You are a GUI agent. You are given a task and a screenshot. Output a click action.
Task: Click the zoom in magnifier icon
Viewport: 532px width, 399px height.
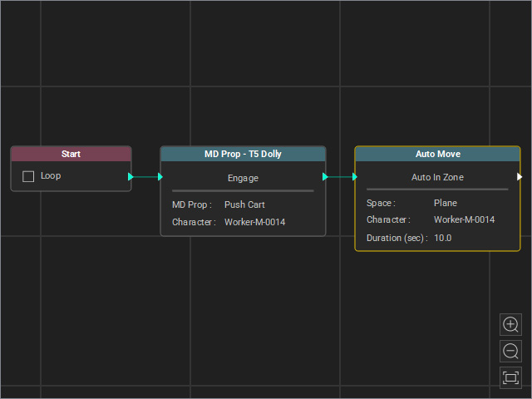coord(510,324)
